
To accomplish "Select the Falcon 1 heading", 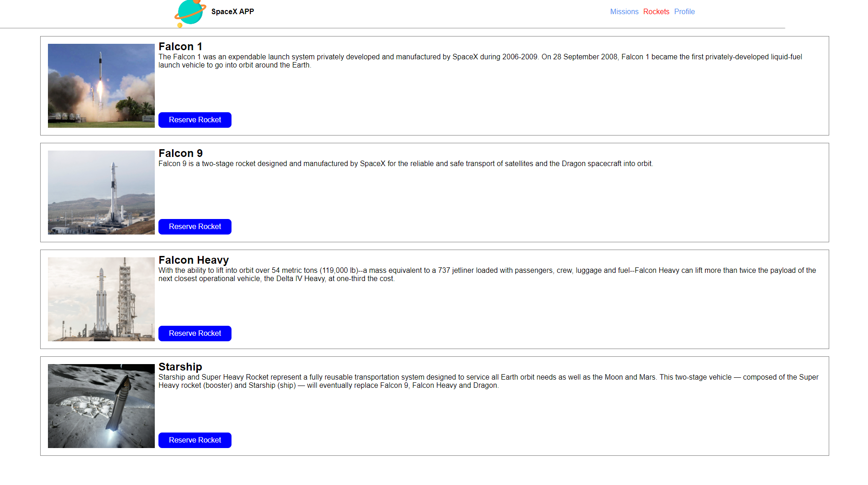I will (x=180, y=47).
